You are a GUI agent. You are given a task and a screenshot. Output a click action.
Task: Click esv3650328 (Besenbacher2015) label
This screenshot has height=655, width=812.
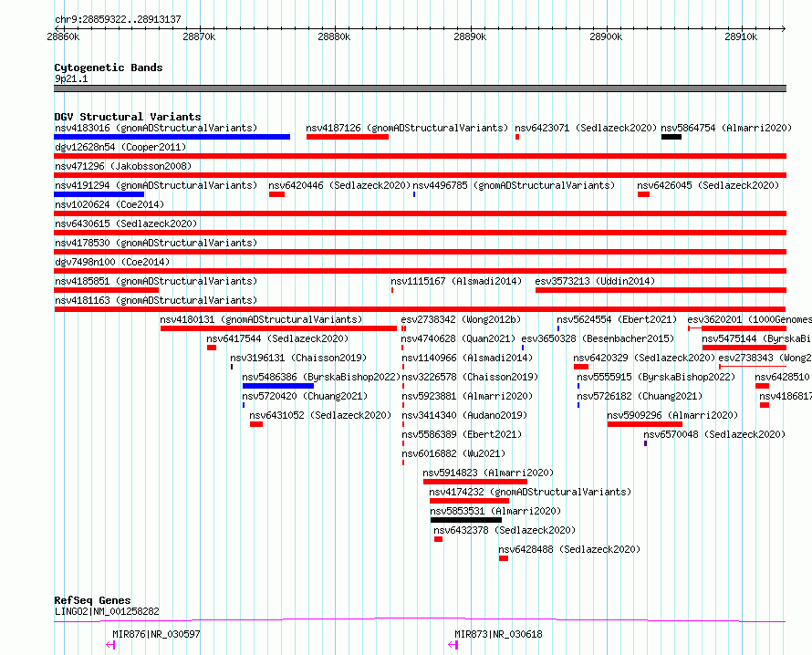[x=598, y=338]
